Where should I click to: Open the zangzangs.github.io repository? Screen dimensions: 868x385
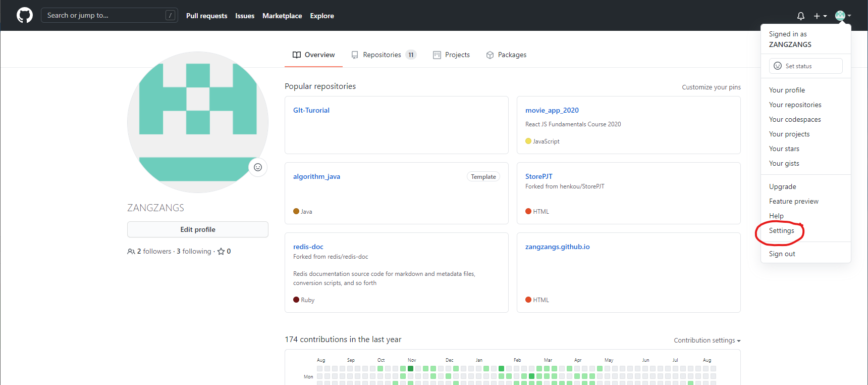558,247
